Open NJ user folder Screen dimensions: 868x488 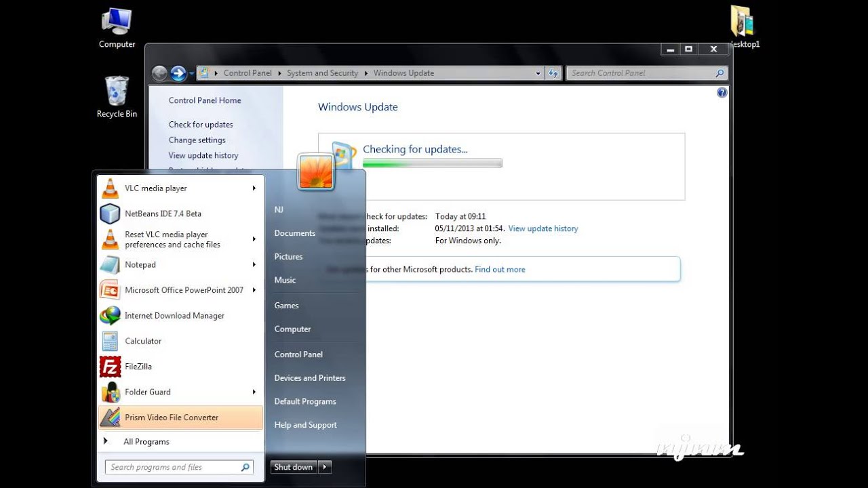pos(279,209)
